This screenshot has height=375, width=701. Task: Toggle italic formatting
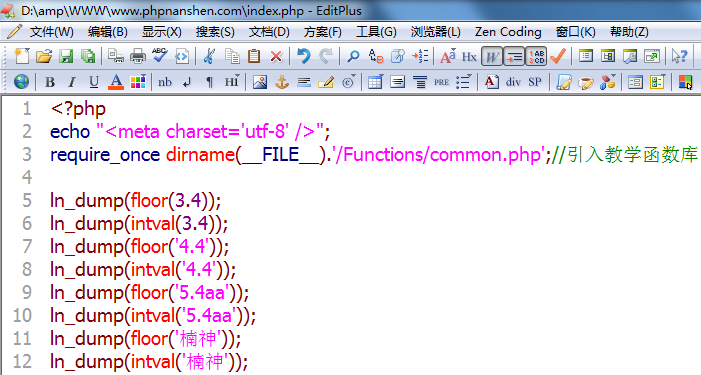click(x=72, y=82)
